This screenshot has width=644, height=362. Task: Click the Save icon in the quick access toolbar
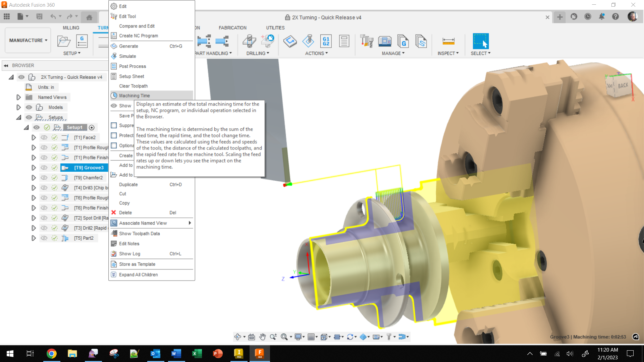40,17
